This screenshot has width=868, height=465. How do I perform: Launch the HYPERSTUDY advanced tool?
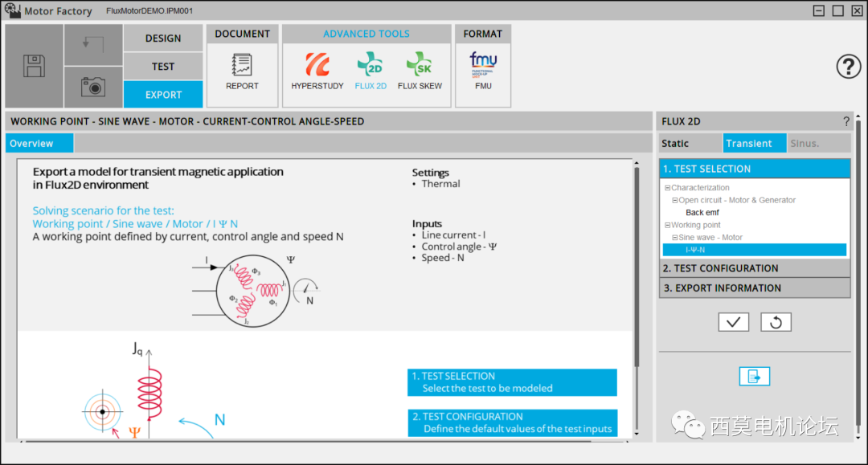pyautogui.click(x=317, y=72)
